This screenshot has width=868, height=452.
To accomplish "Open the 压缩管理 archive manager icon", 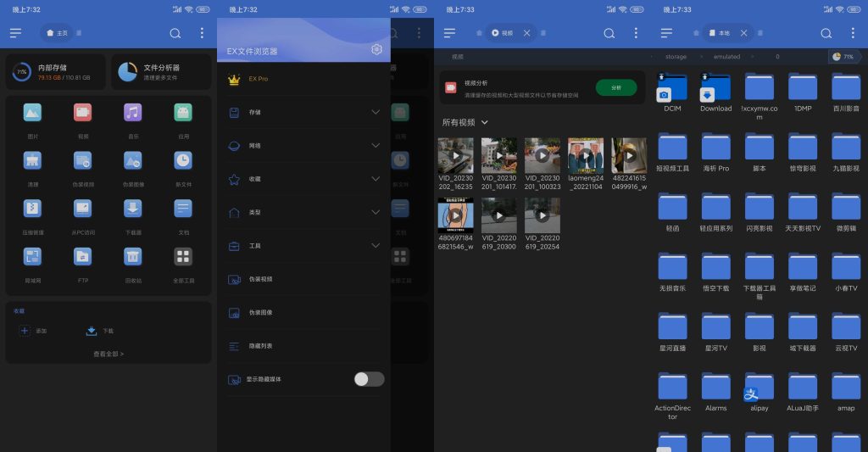I will (x=33, y=209).
